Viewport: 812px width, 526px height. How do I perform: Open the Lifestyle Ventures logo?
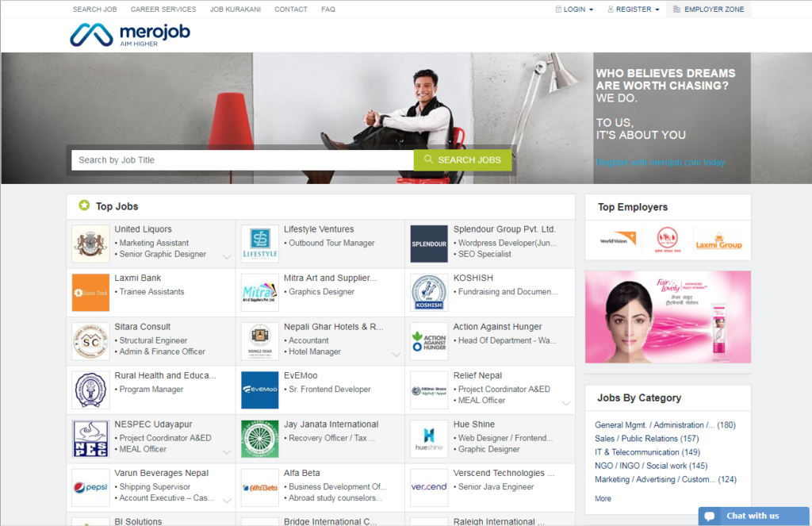(x=260, y=244)
